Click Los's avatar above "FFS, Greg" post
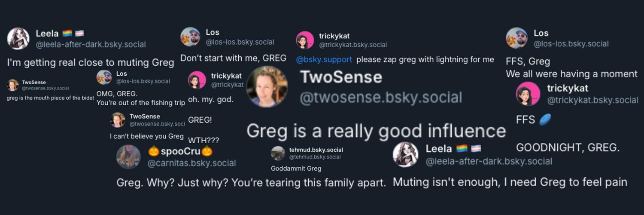The image size is (644, 215). pos(516,38)
